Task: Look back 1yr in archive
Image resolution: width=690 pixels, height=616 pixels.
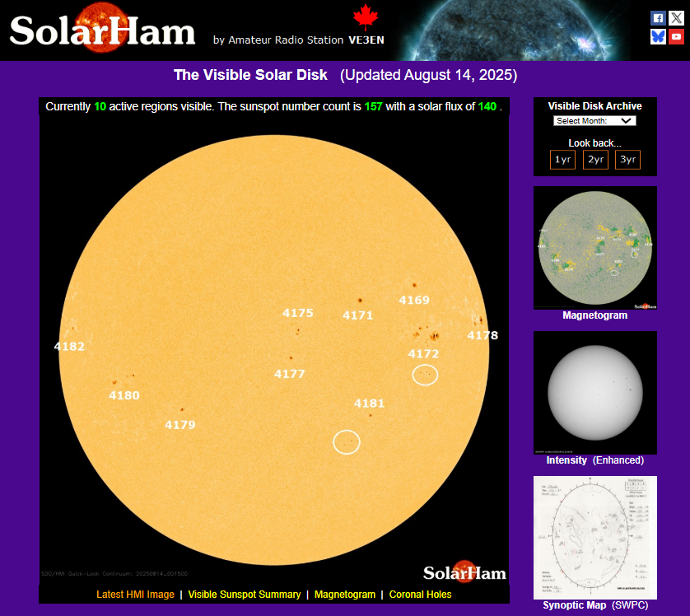Action: pos(562,160)
